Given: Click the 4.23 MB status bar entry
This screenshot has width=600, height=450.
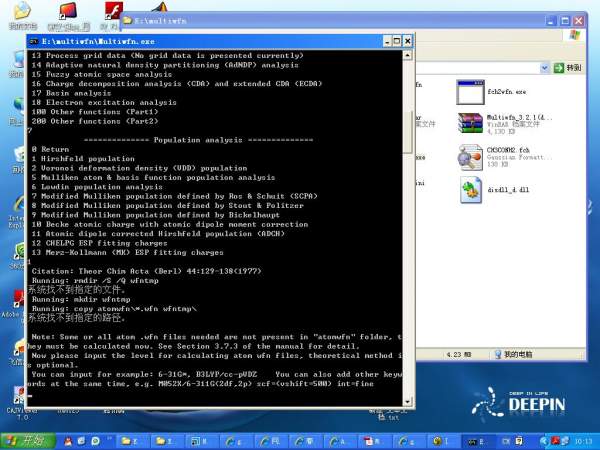Looking at the screenshot, I should coord(458,355).
